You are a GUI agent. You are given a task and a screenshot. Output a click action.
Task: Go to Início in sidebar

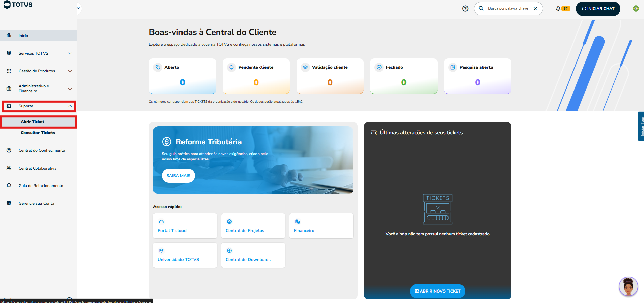pyautogui.click(x=38, y=35)
